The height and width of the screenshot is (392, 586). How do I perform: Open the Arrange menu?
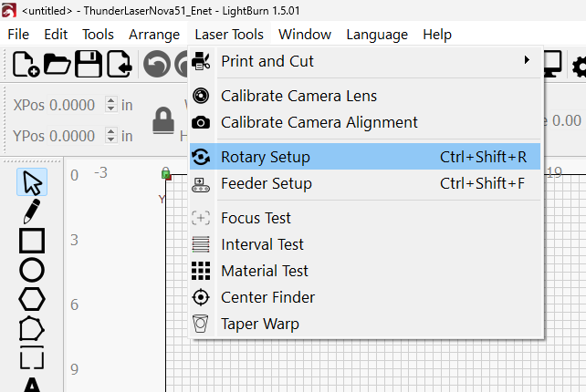point(154,35)
